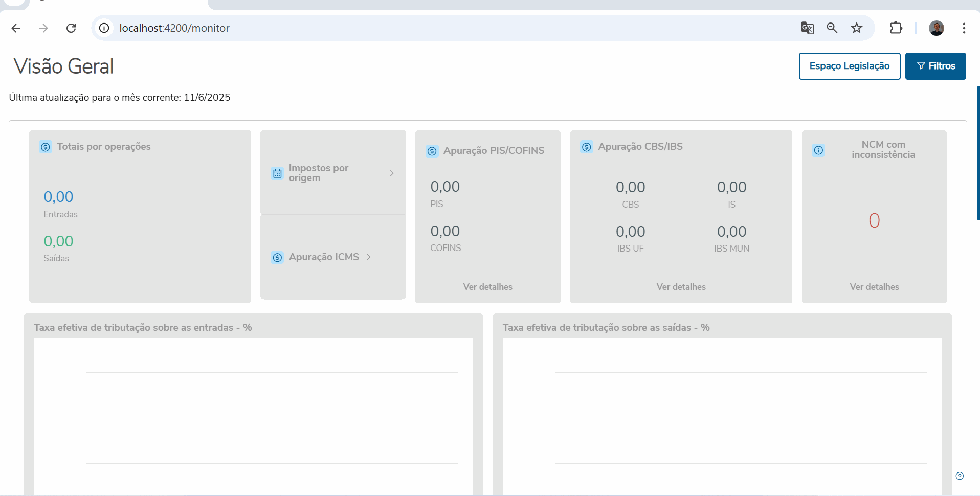Click the IBS MUN value 0,00
980x496 pixels.
731,232
